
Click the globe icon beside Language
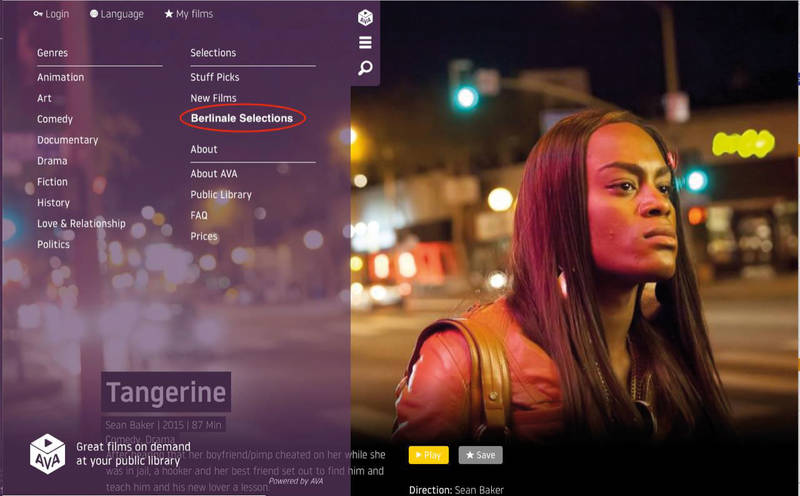94,14
